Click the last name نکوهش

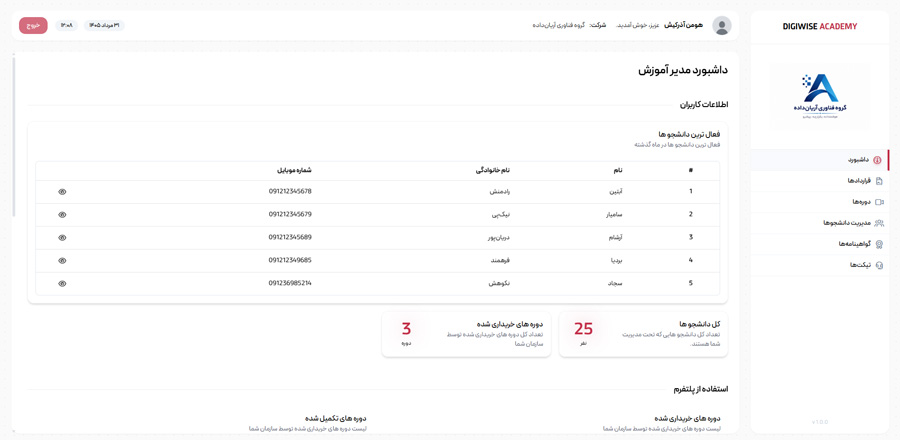click(x=501, y=283)
